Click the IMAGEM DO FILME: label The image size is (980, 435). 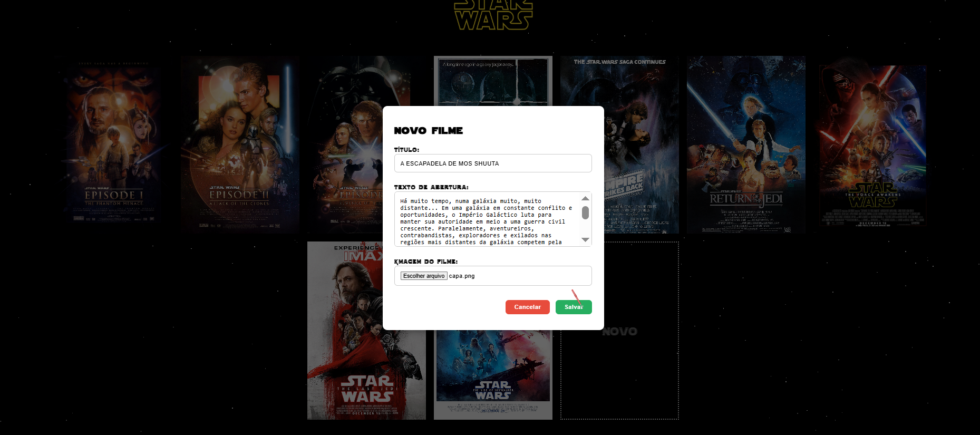click(x=426, y=262)
